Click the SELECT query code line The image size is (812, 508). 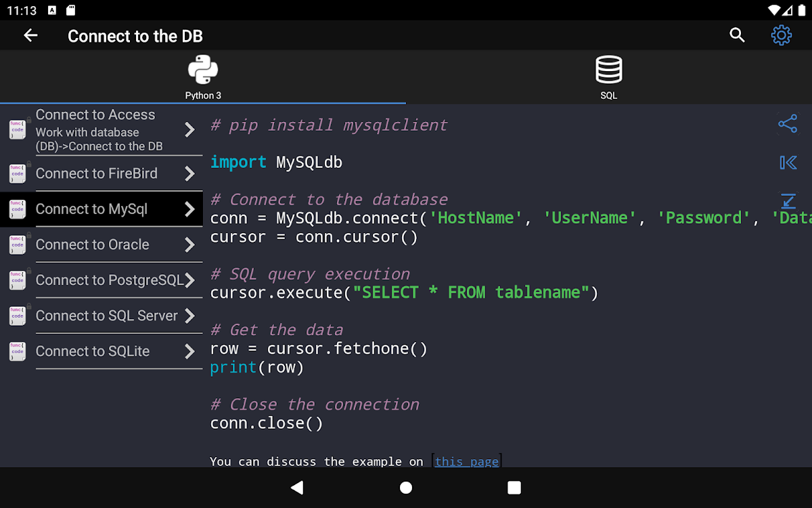point(404,293)
